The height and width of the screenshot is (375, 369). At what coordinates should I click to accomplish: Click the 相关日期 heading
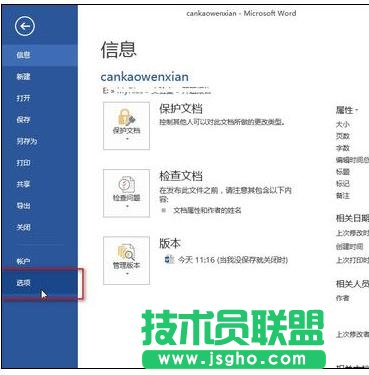click(352, 218)
